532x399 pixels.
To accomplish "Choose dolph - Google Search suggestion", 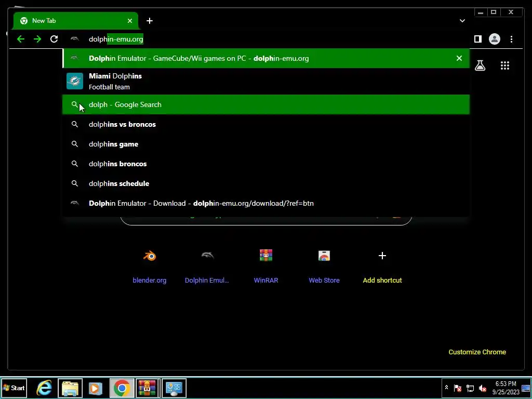I will pos(266,104).
